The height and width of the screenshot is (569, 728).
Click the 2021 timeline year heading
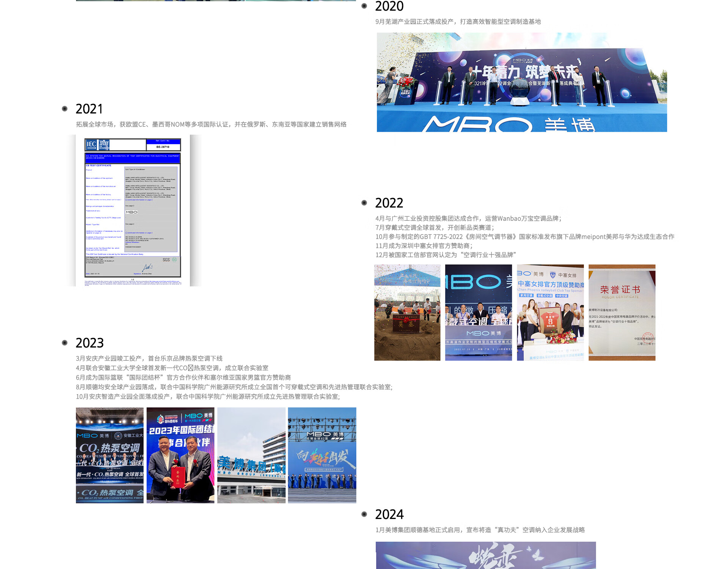89,109
